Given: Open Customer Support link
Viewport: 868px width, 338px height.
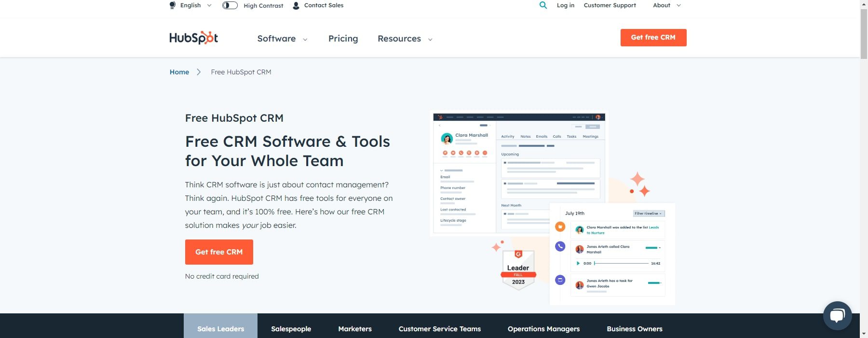Looking at the screenshot, I should coord(610,5).
